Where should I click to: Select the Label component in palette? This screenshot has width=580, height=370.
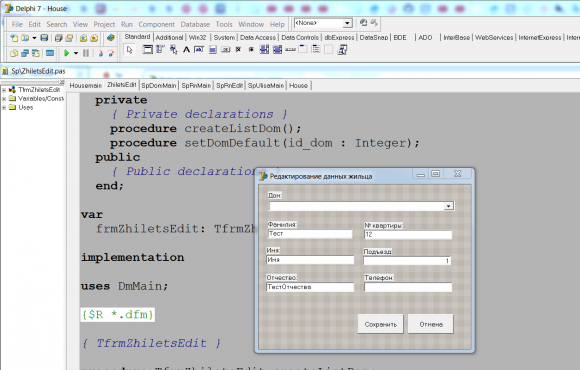(186, 50)
